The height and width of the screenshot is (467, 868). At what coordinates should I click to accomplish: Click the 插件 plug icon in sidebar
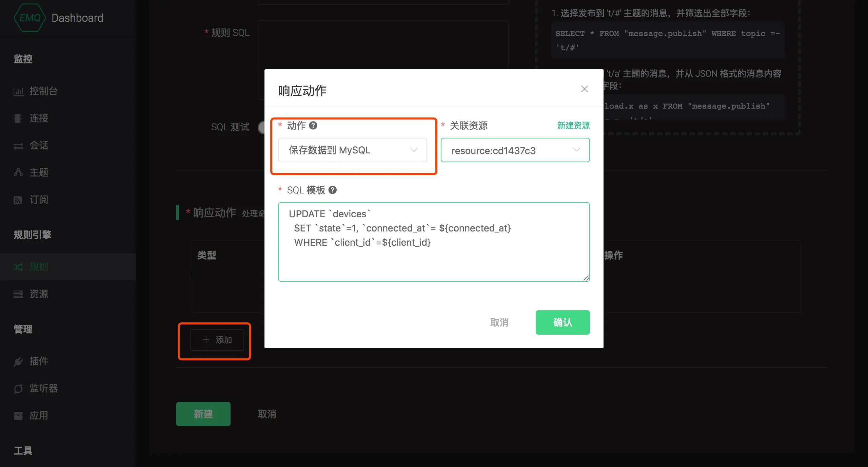(18, 361)
